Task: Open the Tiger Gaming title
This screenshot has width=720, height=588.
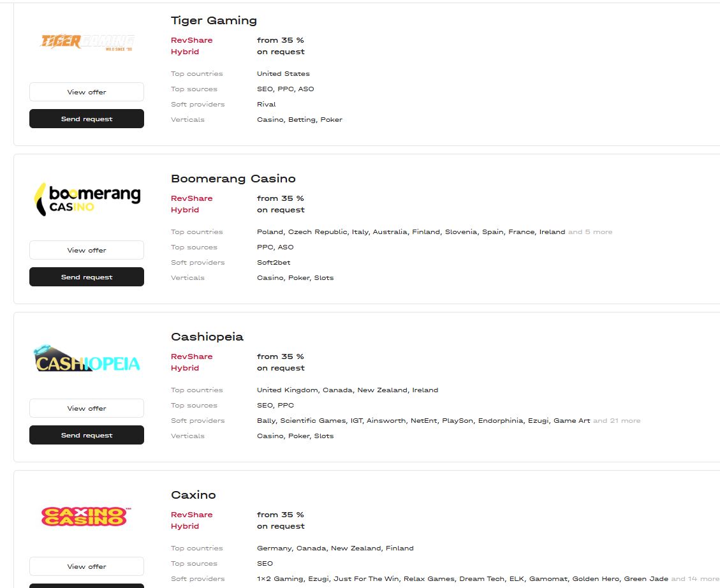Action: (214, 20)
